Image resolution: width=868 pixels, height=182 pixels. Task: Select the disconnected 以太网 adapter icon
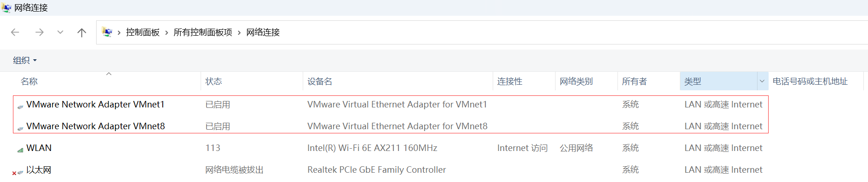(x=18, y=172)
